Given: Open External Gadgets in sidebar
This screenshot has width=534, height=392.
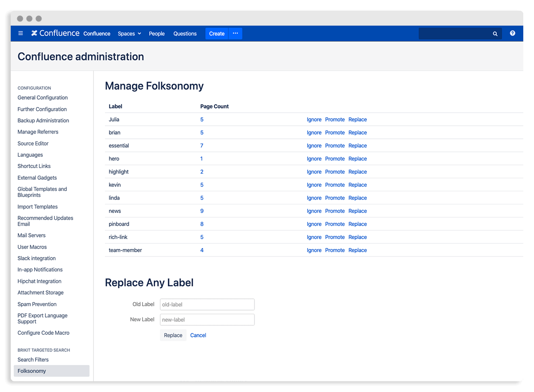Looking at the screenshot, I should point(37,178).
